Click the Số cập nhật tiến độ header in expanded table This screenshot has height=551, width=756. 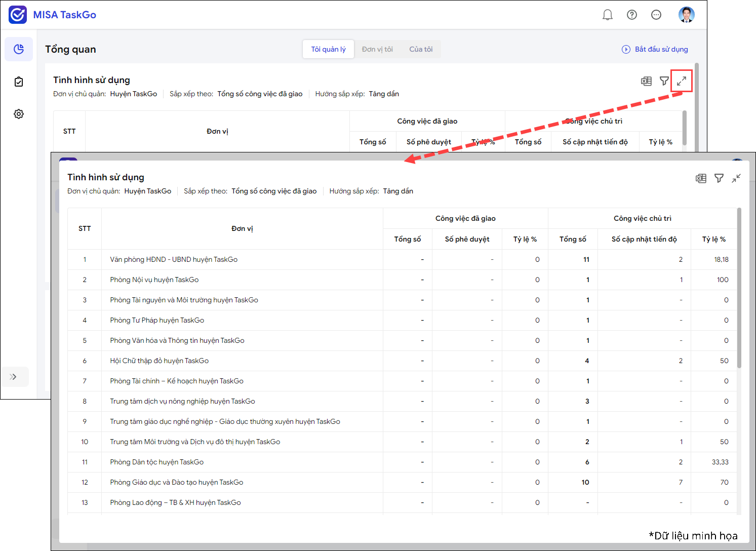[644, 239]
